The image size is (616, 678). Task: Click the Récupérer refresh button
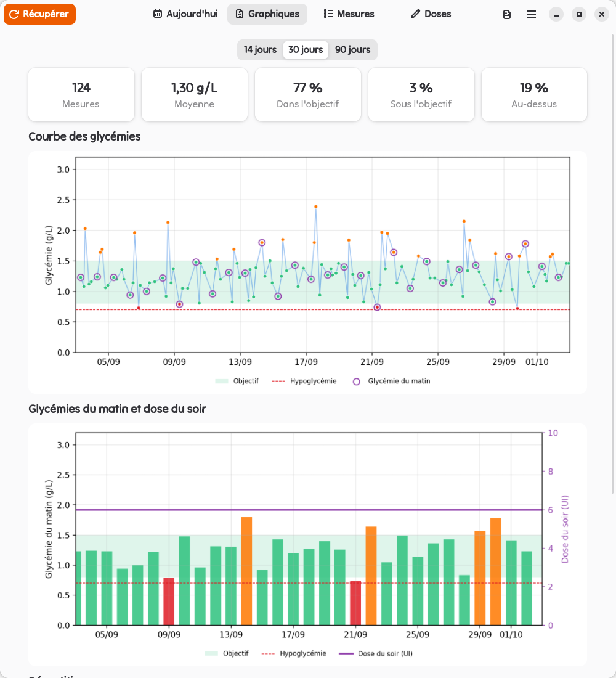pos(40,14)
